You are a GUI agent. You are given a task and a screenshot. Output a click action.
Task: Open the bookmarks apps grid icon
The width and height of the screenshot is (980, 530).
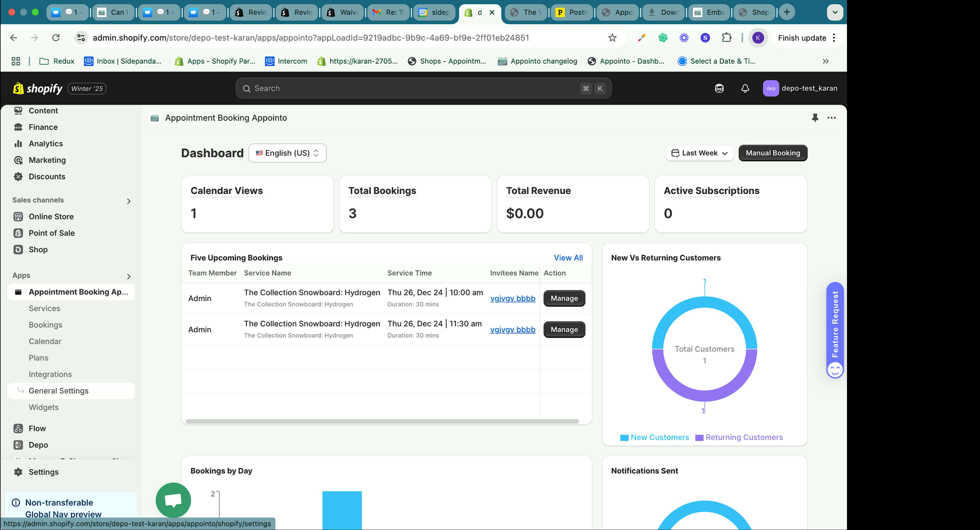[16, 61]
